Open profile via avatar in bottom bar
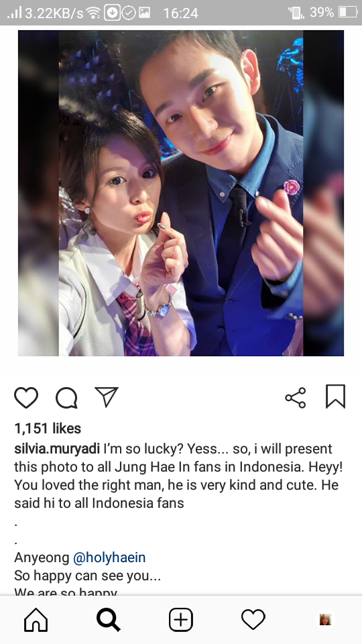This screenshot has width=362, height=644. (326, 619)
